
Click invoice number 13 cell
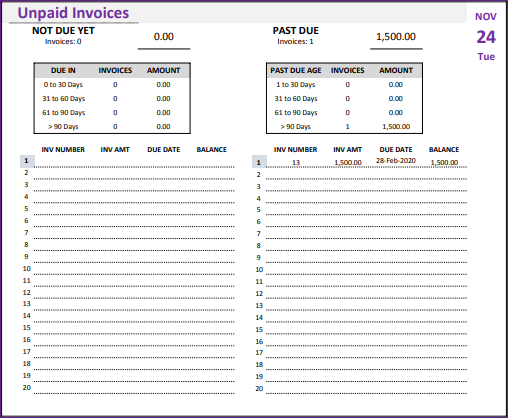[x=296, y=163]
